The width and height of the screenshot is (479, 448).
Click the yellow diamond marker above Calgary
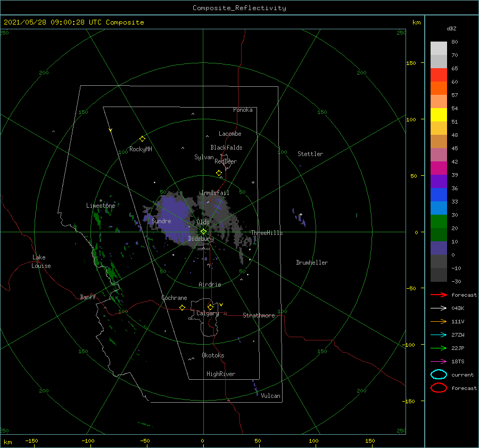(210, 307)
